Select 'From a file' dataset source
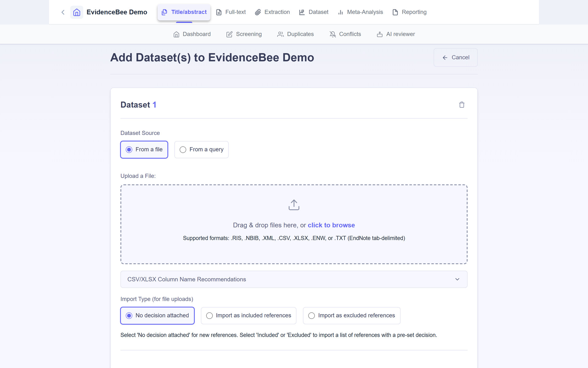Viewport: 588px width, 368px height. 144,150
